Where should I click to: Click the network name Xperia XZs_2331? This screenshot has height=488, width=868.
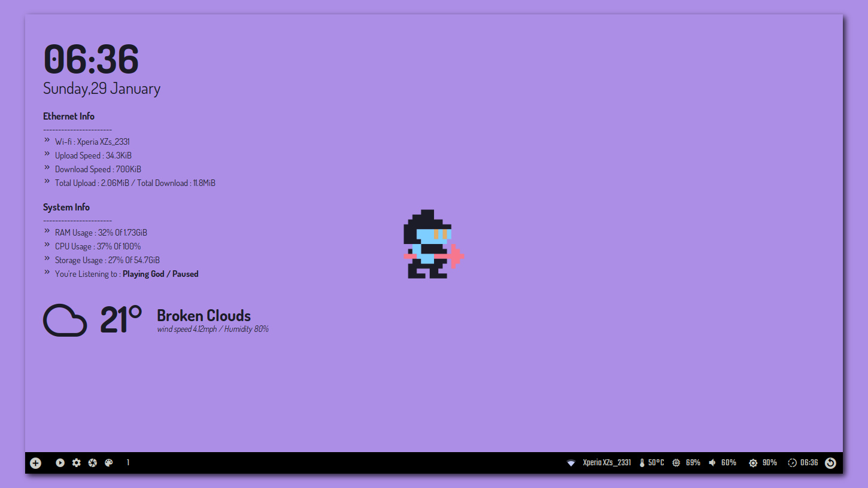[606, 462]
